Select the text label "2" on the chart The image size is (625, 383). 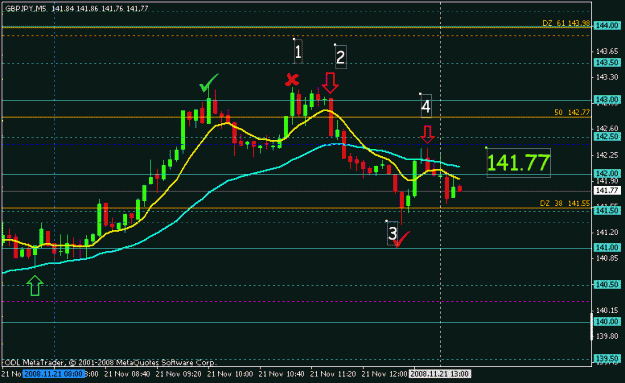(x=340, y=57)
